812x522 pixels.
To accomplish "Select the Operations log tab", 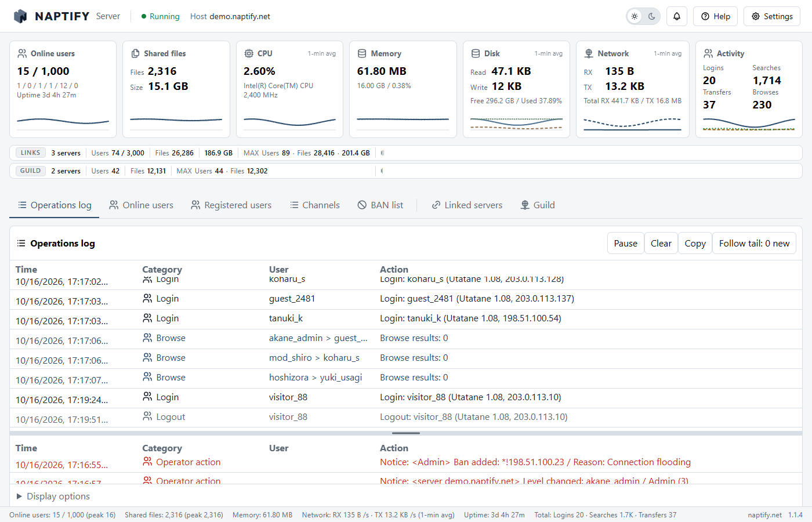I will point(55,205).
